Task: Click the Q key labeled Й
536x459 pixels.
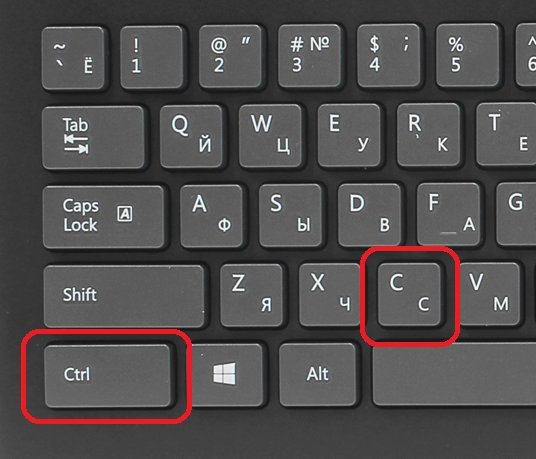Action: click(x=192, y=136)
